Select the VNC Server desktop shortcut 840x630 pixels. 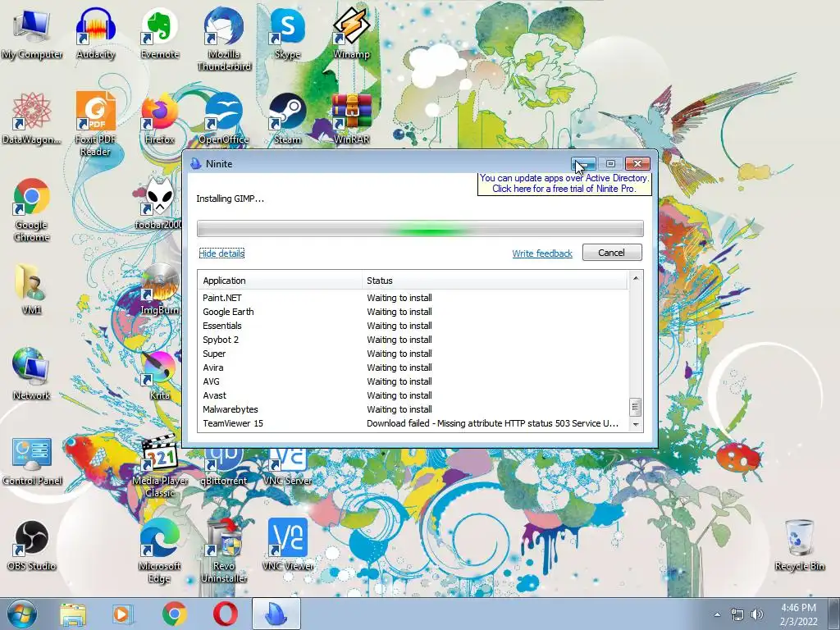pyautogui.click(x=288, y=466)
